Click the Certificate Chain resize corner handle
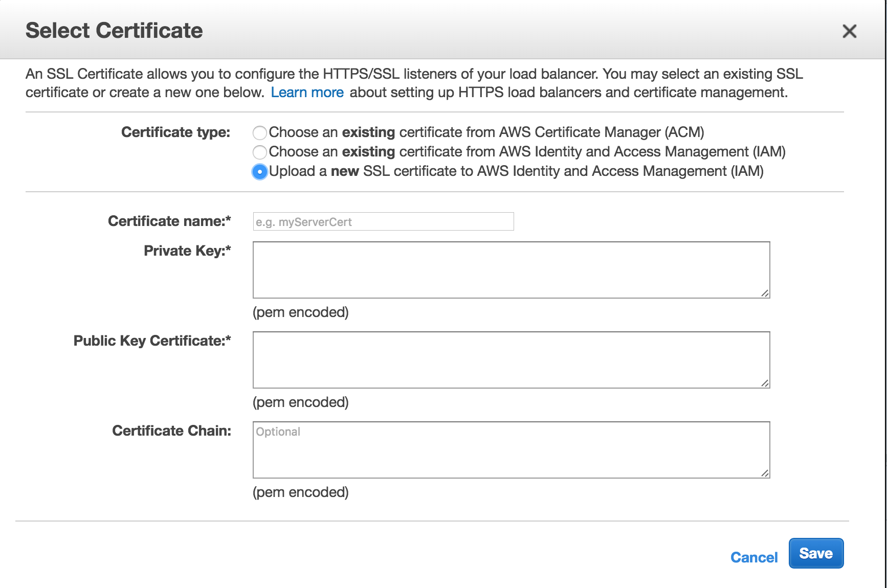 [765, 473]
